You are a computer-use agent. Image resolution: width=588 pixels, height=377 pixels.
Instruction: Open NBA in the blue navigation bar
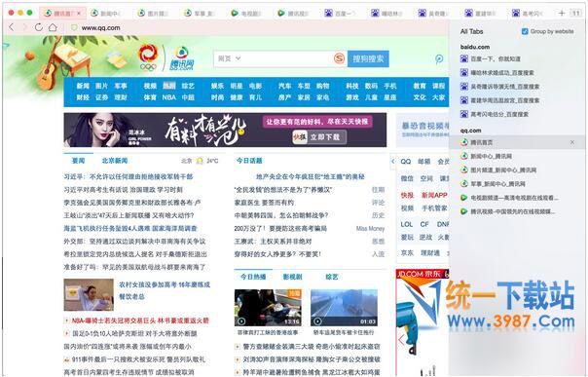(169, 97)
